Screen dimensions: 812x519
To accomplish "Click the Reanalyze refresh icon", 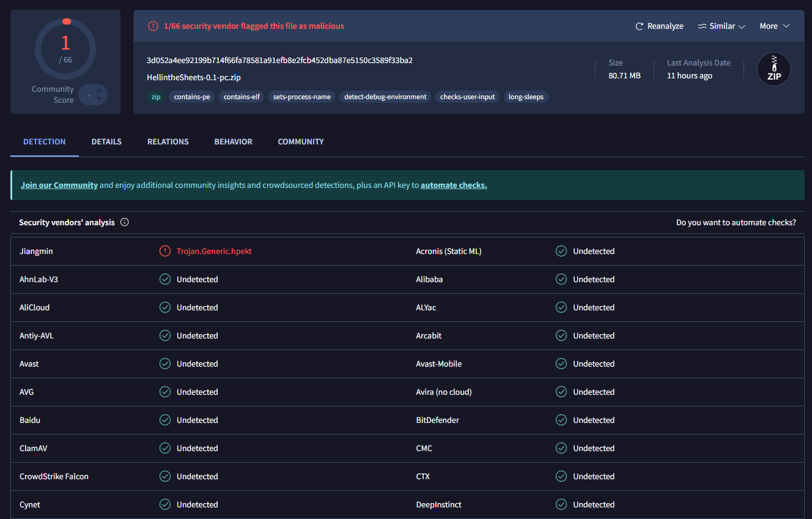I will tap(640, 26).
